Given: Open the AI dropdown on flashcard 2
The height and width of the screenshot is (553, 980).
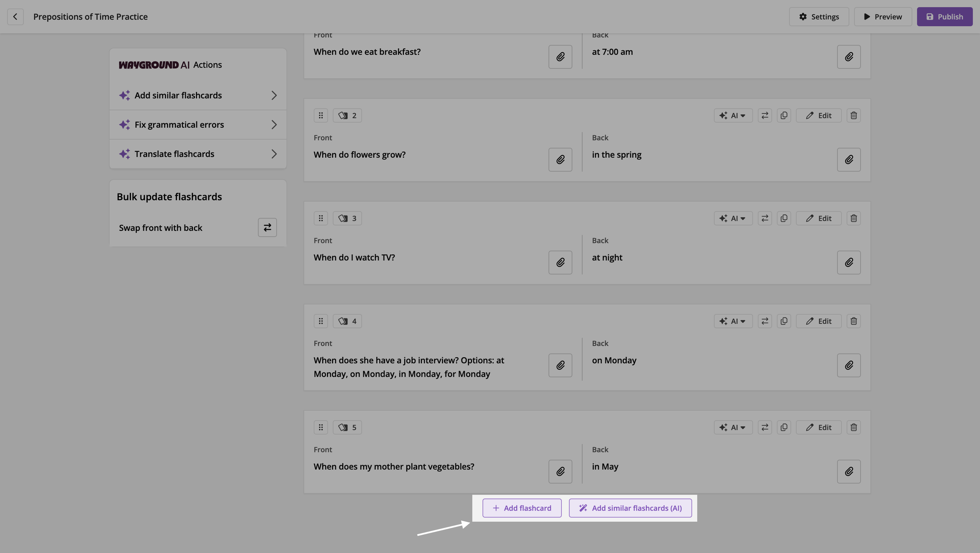Looking at the screenshot, I should 733,116.
